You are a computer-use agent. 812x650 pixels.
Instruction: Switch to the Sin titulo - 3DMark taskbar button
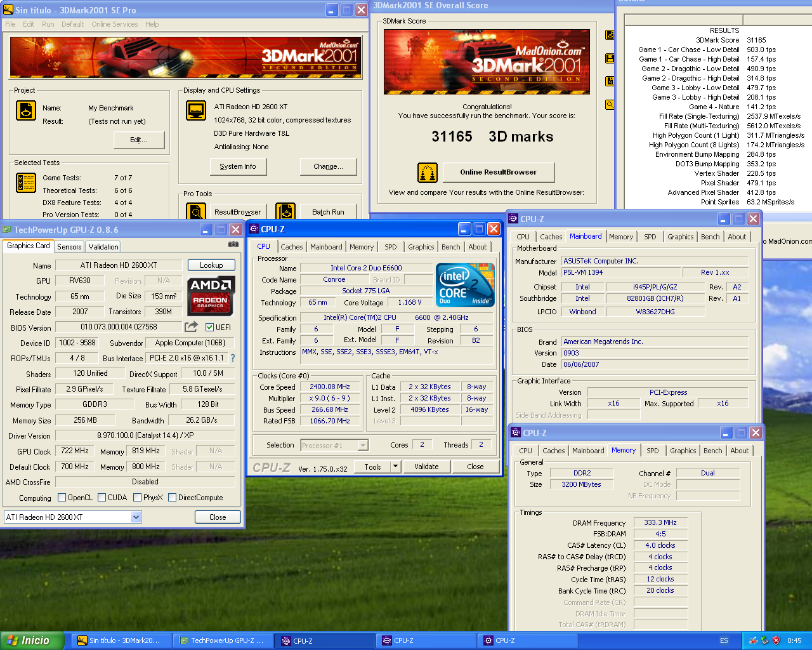point(121,640)
